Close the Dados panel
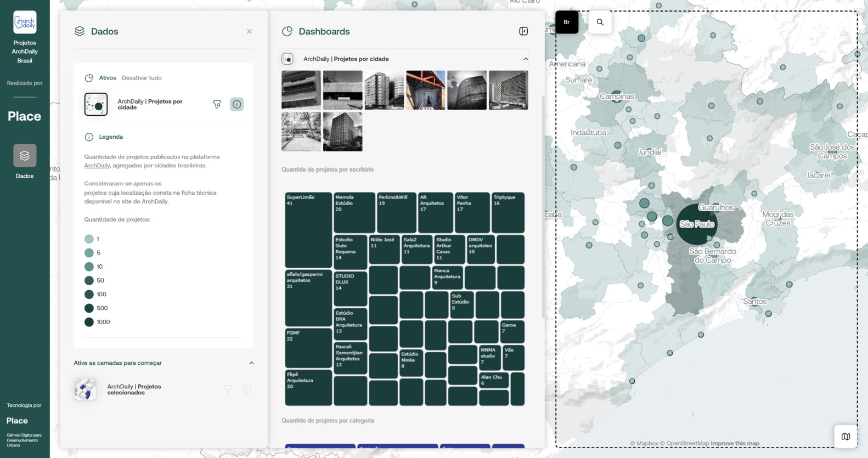The width and height of the screenshot is (868, 458). pos(249,31)
